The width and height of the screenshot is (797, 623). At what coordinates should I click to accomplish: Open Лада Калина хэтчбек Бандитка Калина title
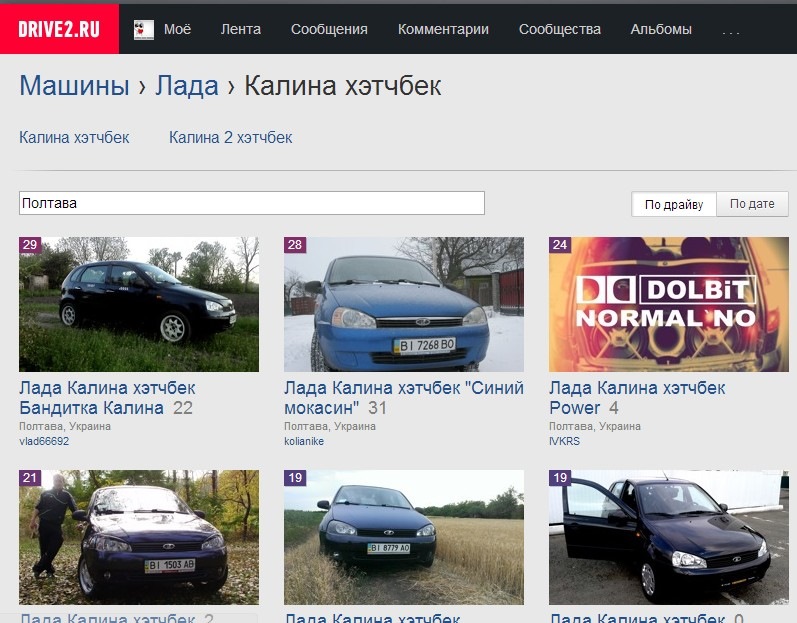click(x=107, y=398)
